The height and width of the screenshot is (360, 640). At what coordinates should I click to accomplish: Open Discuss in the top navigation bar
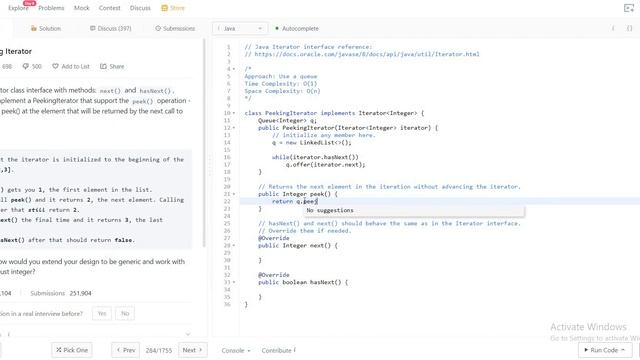140,8
